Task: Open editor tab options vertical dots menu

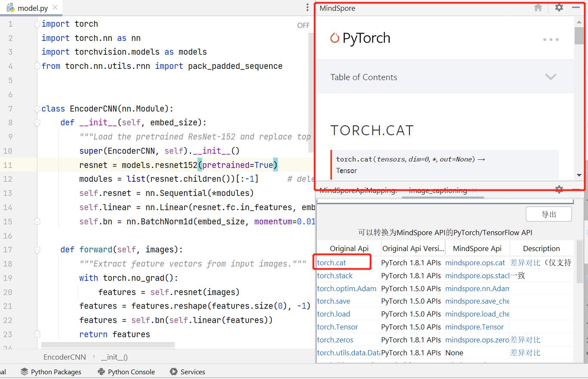Action: [307, 8]
